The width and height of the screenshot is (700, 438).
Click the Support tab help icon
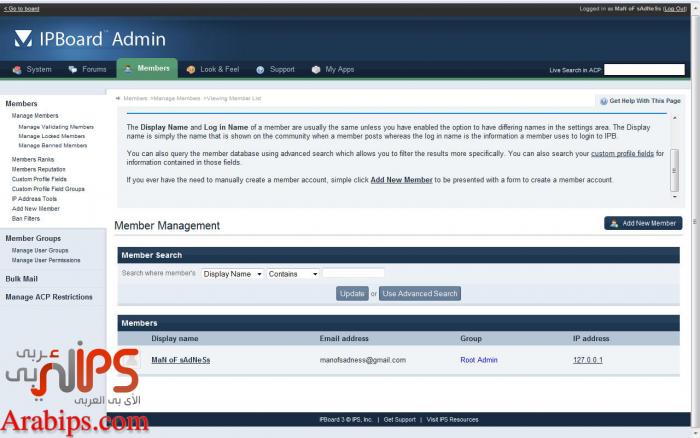pos(260,70)
